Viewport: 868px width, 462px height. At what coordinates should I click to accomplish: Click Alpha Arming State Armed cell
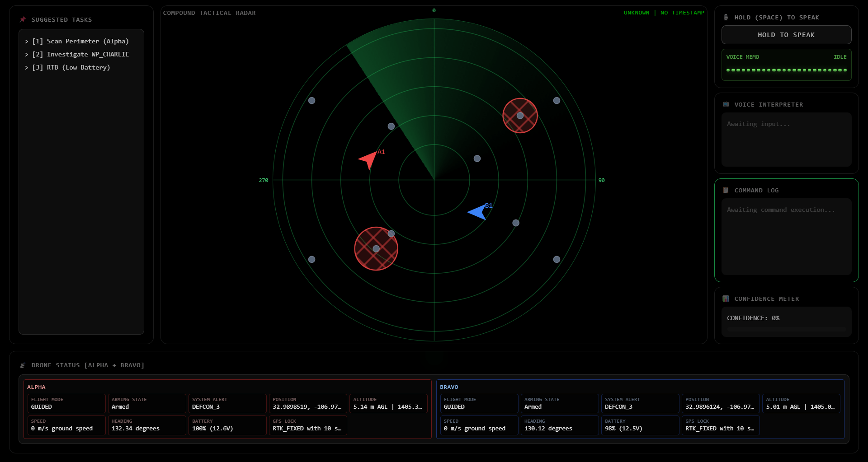(147, 403)
